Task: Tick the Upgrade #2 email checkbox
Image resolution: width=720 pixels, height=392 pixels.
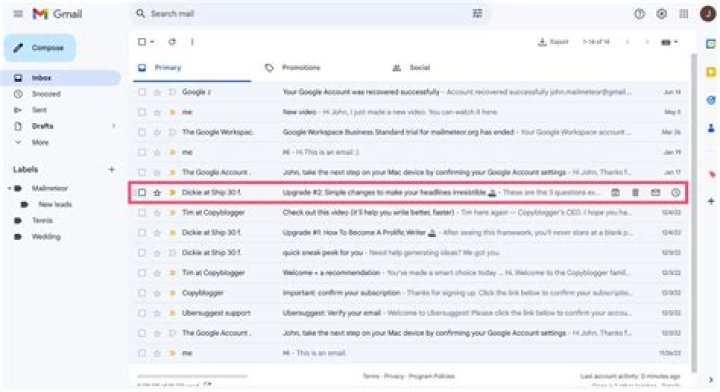Action: tap(142, 193)
